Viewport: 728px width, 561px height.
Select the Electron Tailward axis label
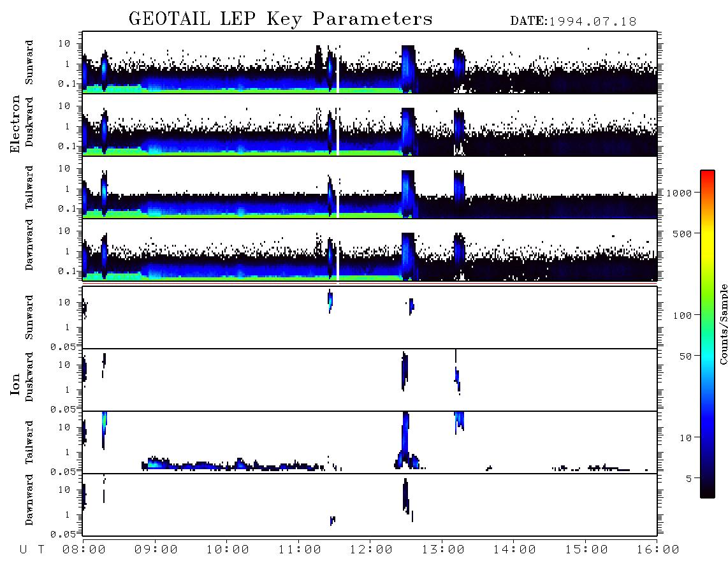[29, 187]
